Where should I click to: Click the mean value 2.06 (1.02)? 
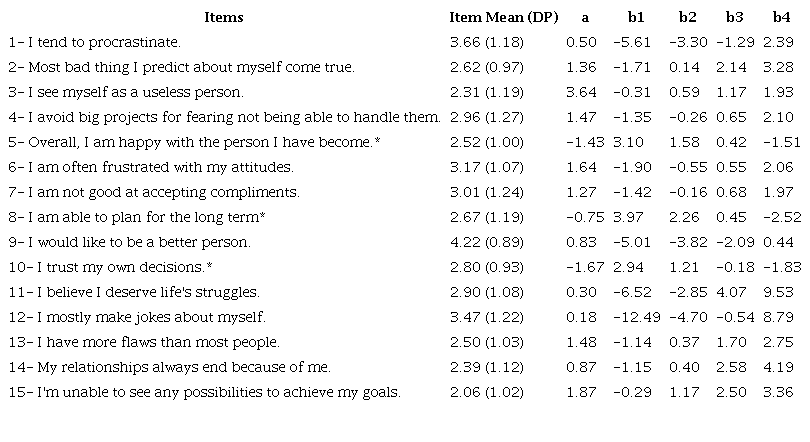point(485,392)
